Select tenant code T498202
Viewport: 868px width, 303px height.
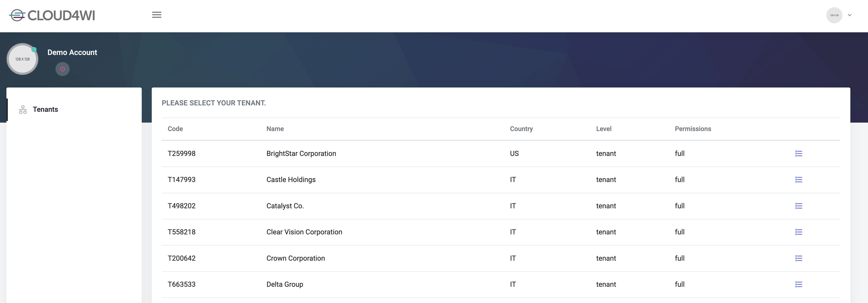[182, 206]
